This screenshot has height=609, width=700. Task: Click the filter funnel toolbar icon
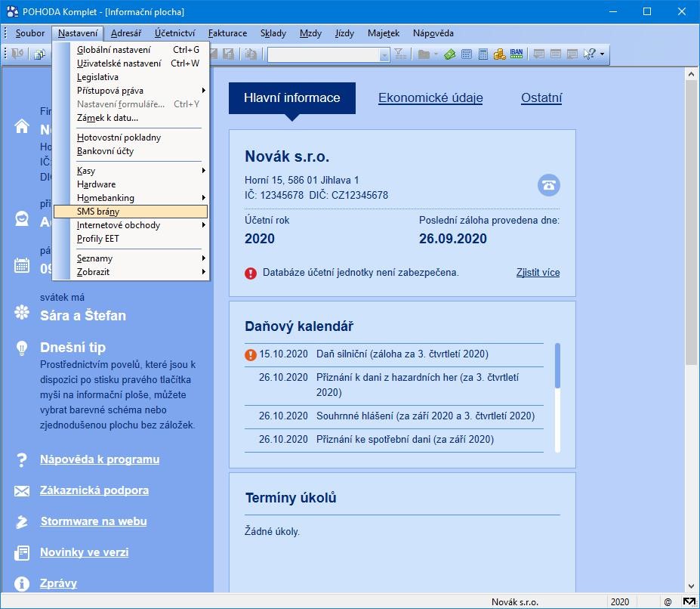click(x=400, y=54)
